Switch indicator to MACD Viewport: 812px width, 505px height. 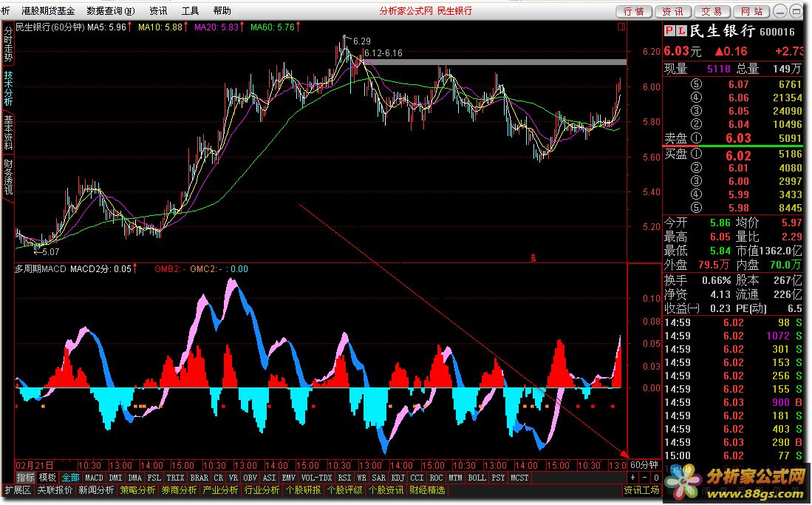coord(95,478)
